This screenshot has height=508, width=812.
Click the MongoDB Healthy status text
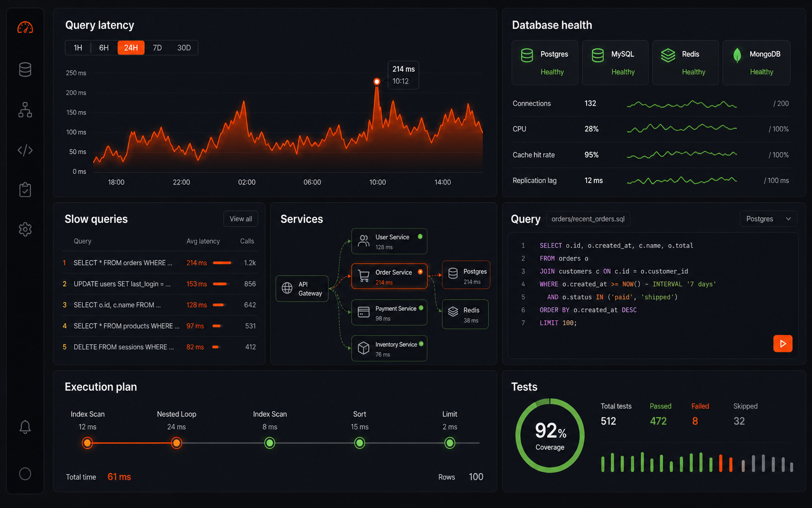click(x=762, y=72)
